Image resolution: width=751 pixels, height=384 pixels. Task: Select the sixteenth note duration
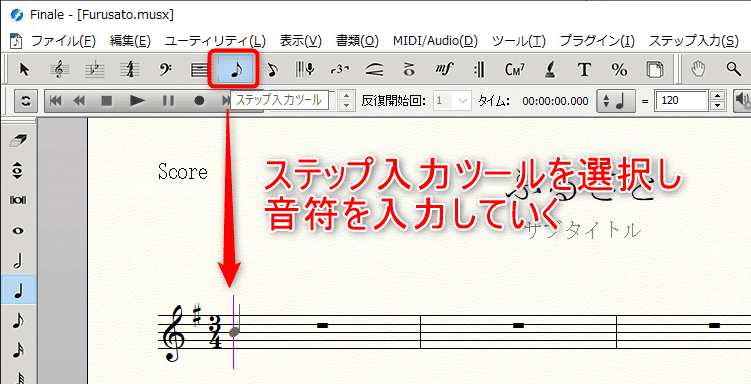[x=18, y=351]
